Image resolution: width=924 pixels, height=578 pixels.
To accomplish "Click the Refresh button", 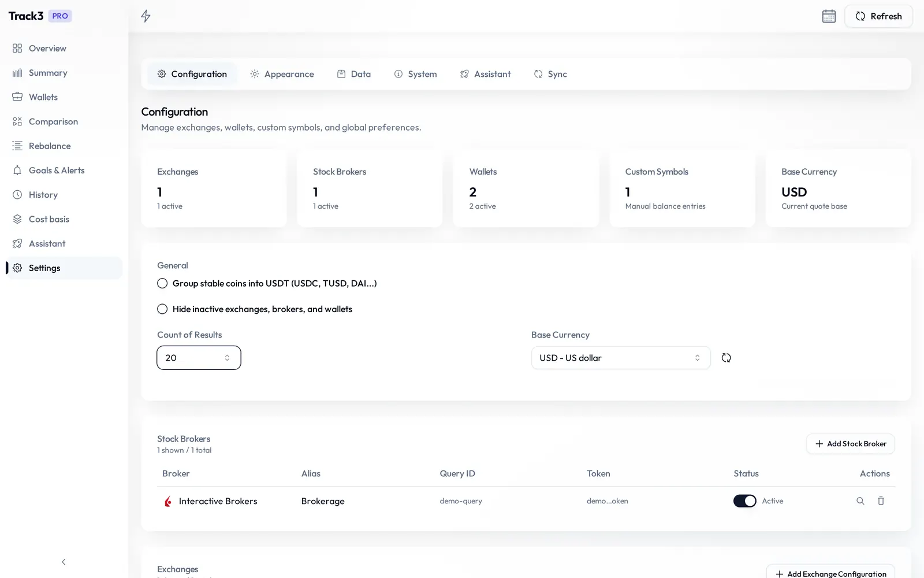I will coord(878,16).
